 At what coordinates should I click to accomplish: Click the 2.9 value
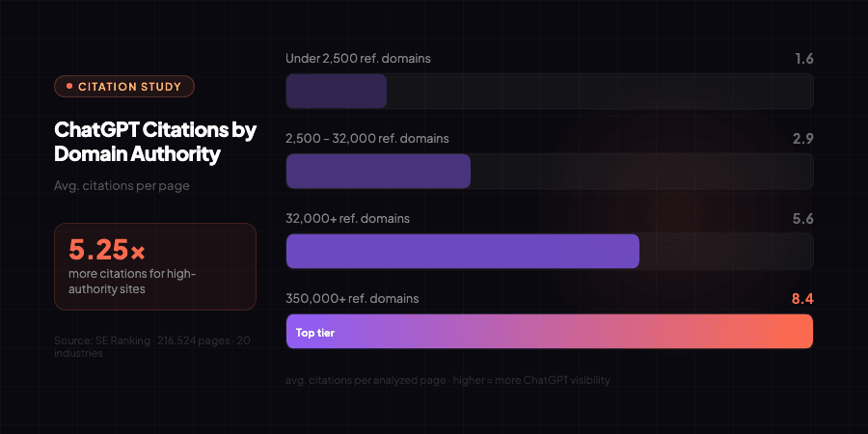[x=803, y=139]
